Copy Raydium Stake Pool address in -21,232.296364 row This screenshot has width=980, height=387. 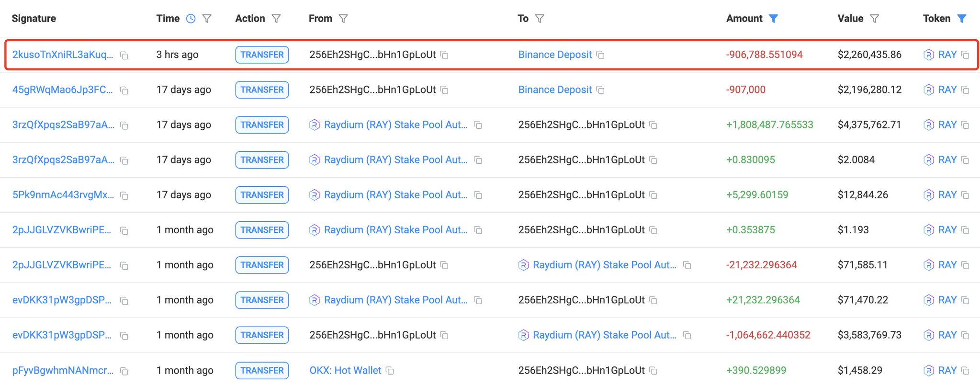coord(687,265)
